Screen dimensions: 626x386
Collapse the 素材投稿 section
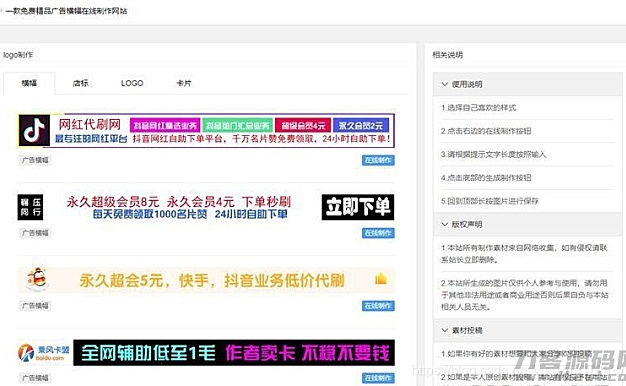pyautogui.click(x=527, y=330)
